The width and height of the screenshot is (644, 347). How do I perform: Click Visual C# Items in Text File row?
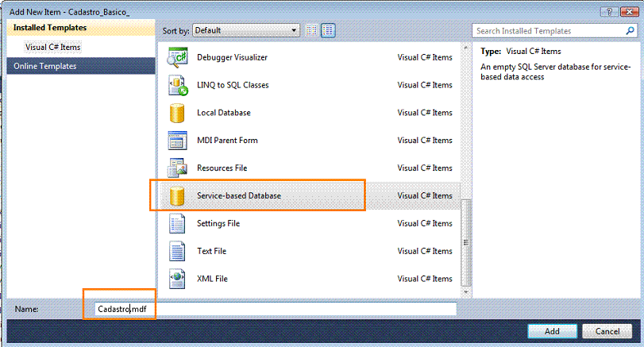coord(425,251)
